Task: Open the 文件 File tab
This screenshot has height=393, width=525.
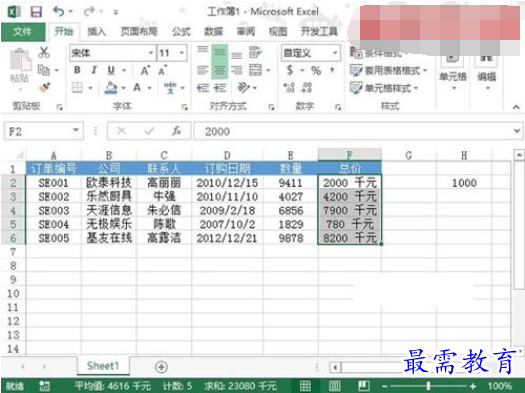Action: tap(23, 32)
